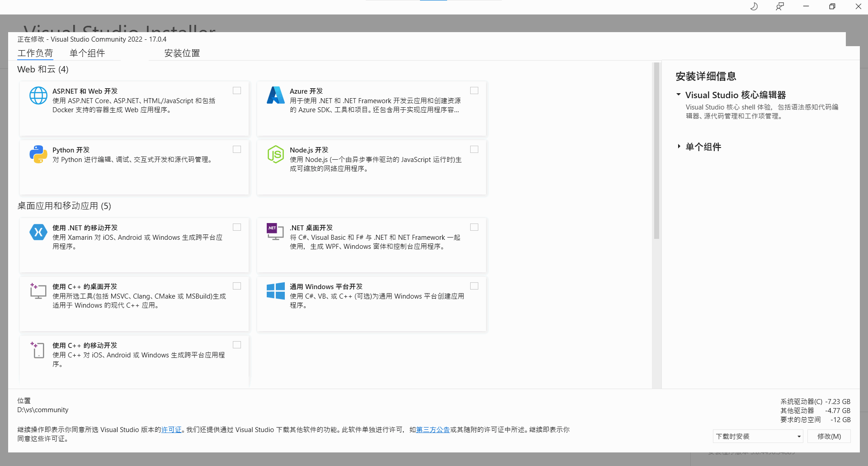Open the feedback icon in title bar
Viewport: 868px width, 466px height.
coord(780,6)
